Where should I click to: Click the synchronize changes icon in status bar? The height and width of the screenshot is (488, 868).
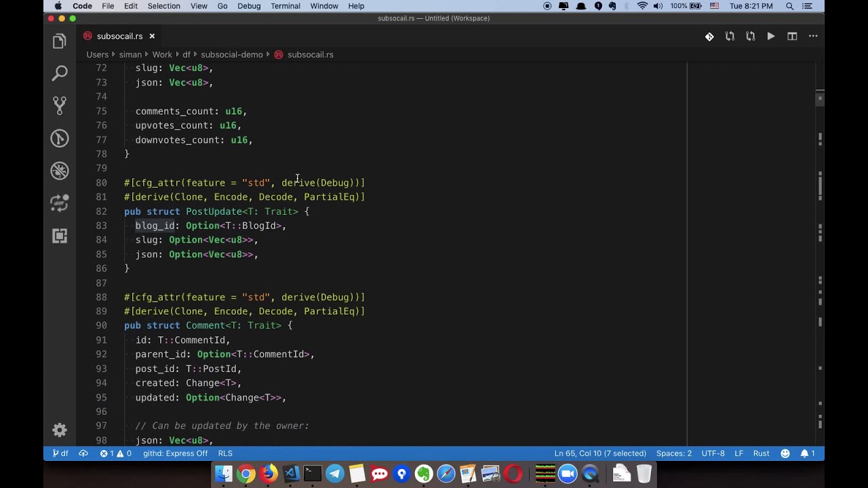point(83,453)
